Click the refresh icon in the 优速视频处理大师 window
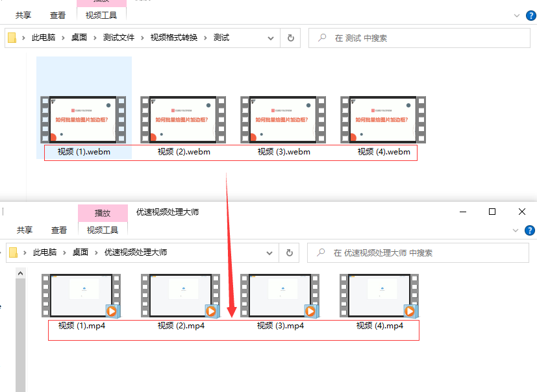The image size is (537, 392). [x=288, y=252]
